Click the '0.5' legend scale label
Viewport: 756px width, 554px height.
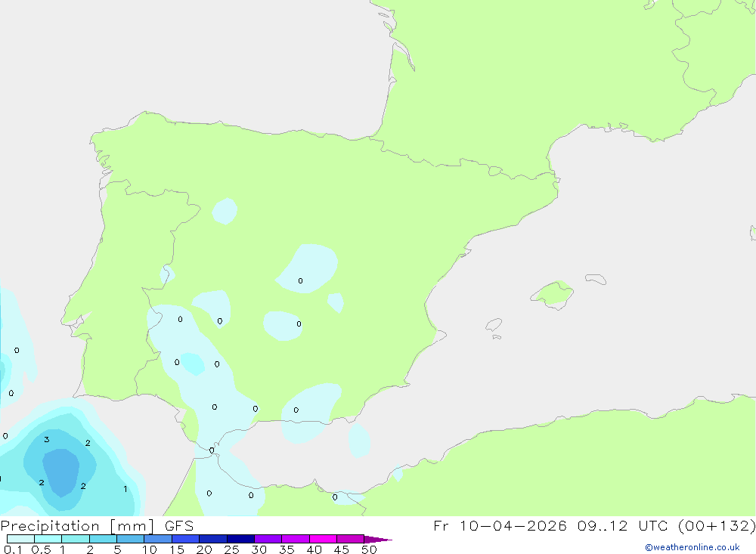click(41, 549)
